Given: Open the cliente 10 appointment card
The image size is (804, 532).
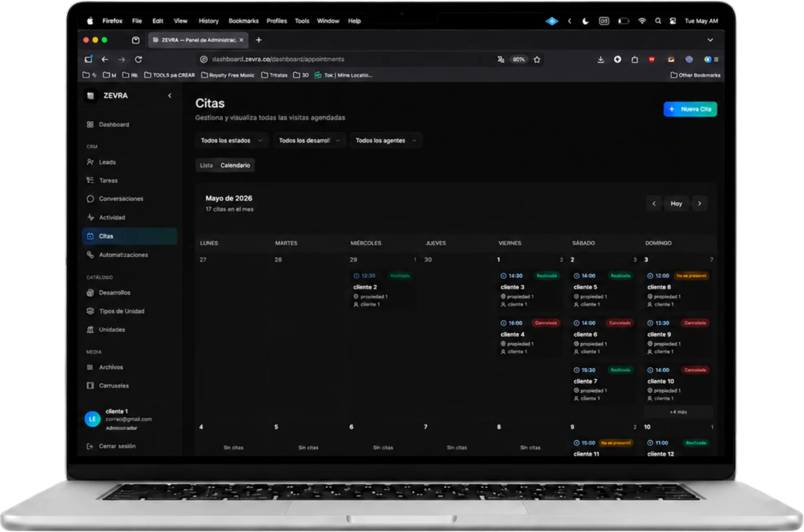Looking at the screenshot, I should click(x=678, y=384).
